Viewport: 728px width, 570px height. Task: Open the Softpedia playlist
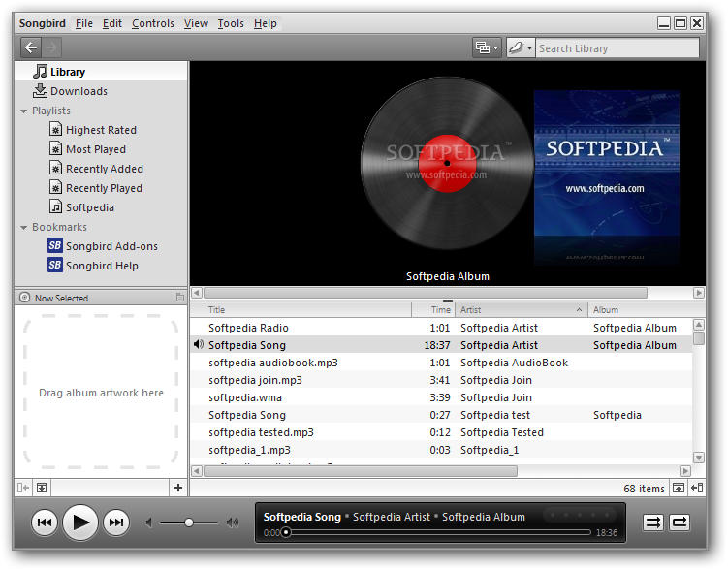pyautogui.click(x=89, y=207)
